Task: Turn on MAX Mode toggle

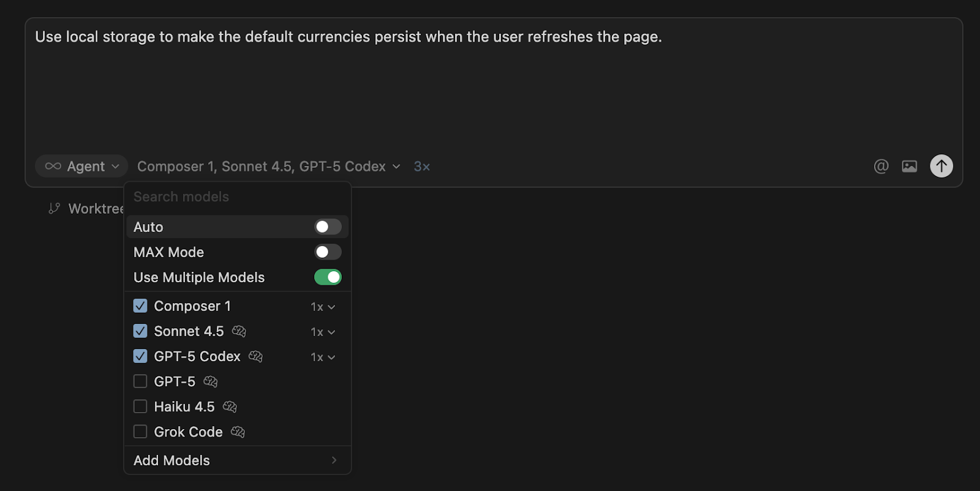Action: pyautogui.click(x=328, y=252)
